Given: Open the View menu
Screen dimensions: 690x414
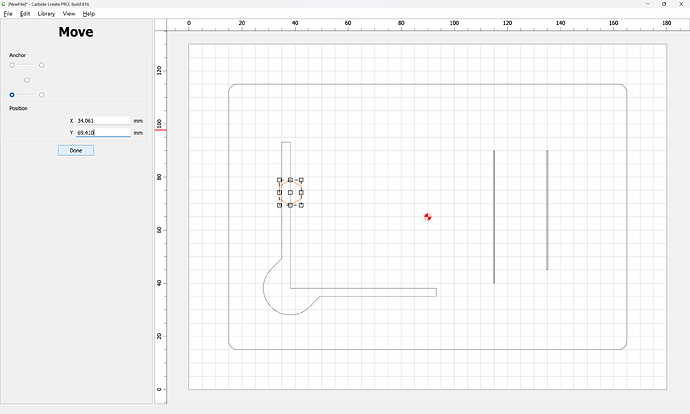Looking at the screenshot, I should coord(69,14).
